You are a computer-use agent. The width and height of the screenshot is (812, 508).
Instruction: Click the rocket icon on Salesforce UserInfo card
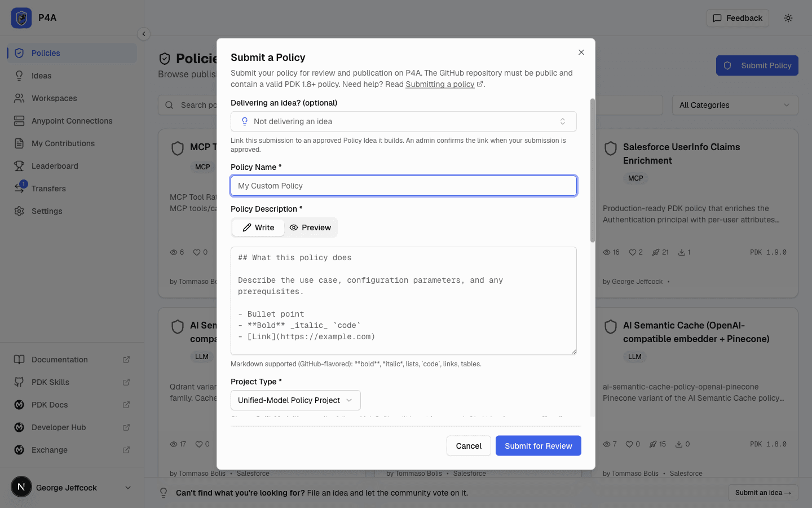pyautogui.click(x=656, y=252)
